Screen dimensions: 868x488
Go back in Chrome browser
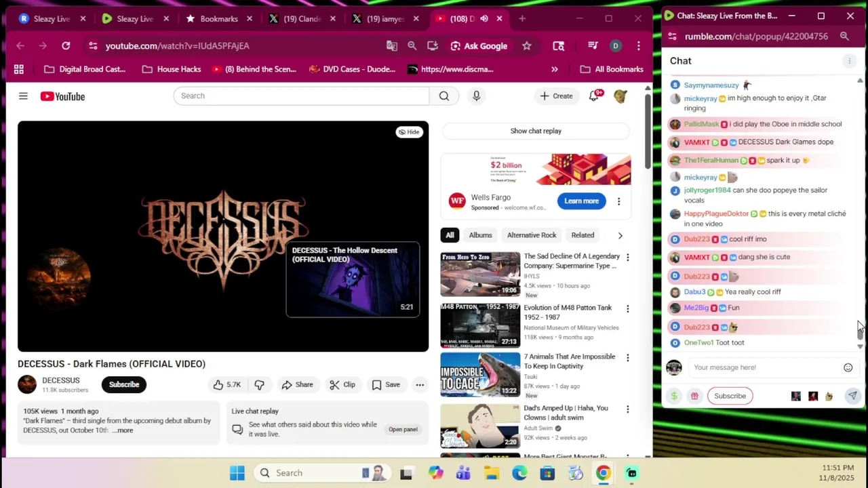(20, 45)
